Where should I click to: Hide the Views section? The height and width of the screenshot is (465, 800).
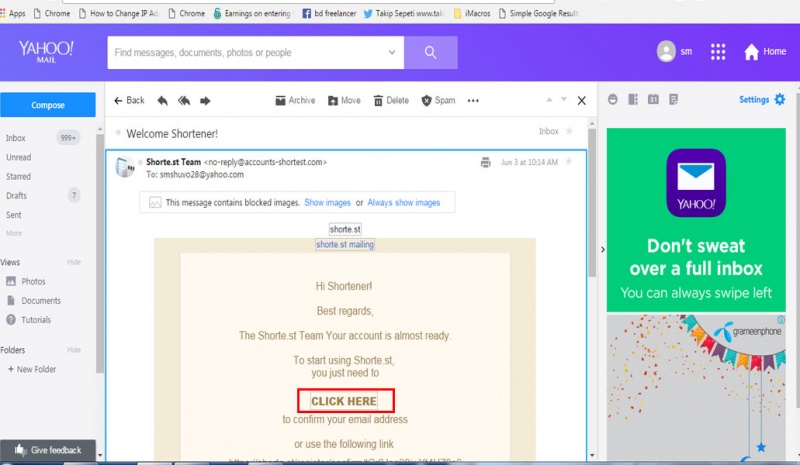pyautogui.click(x=73, y=262)
